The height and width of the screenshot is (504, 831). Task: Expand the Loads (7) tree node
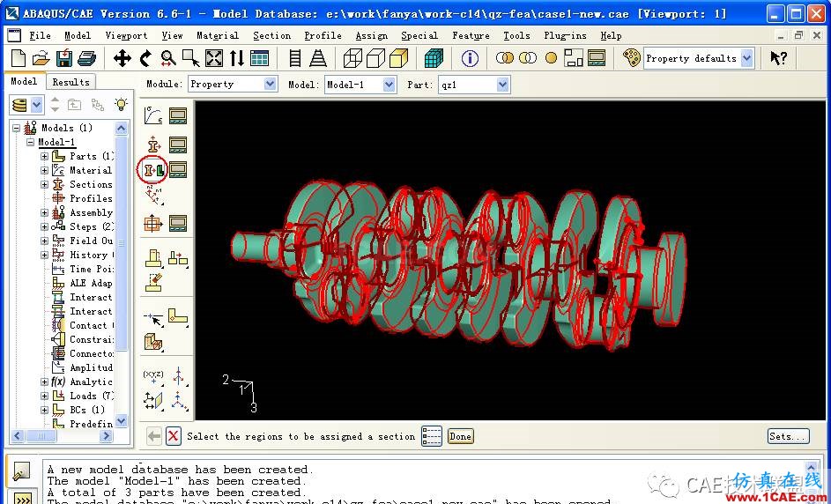tap(45, 396)
